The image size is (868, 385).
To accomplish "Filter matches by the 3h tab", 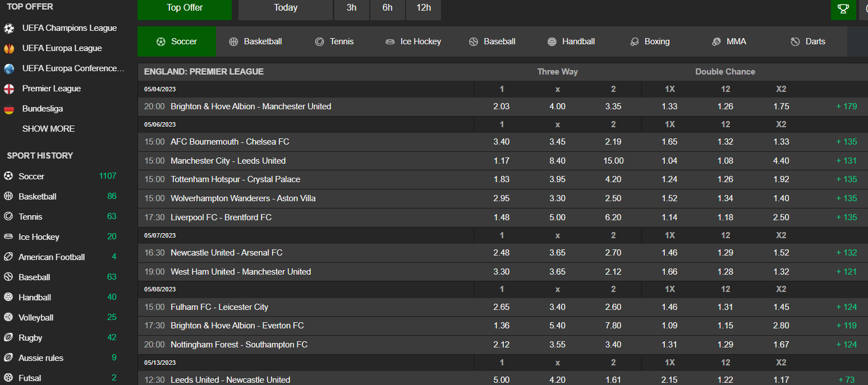I will [x=351, y=8].
